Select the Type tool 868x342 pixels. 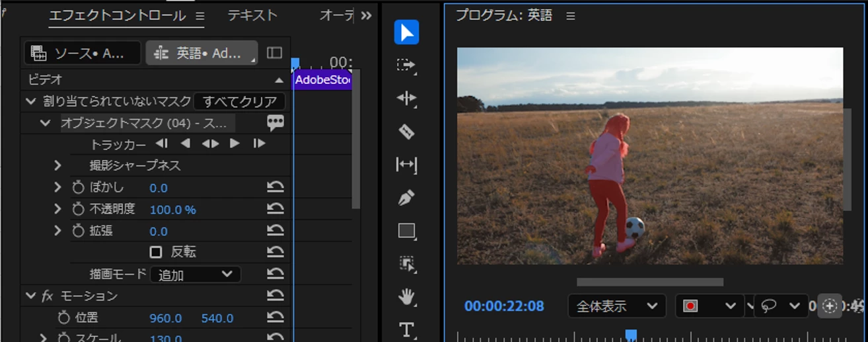[406, 329]
